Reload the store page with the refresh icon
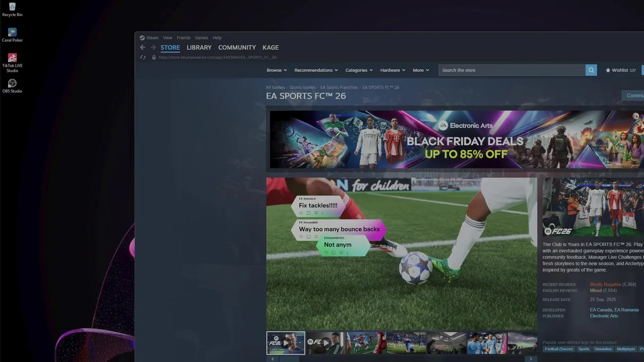The height and width of the screenshot is (362, 644). point(142,57)
